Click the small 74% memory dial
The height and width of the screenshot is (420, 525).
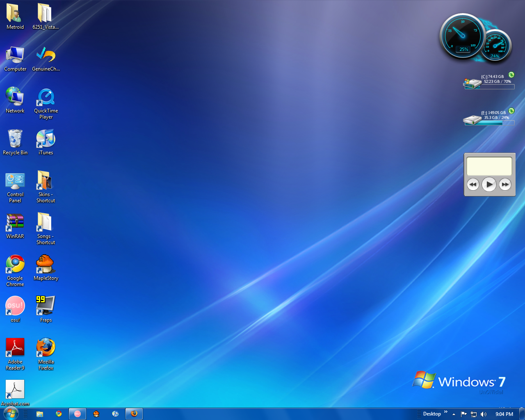(496, 46)
